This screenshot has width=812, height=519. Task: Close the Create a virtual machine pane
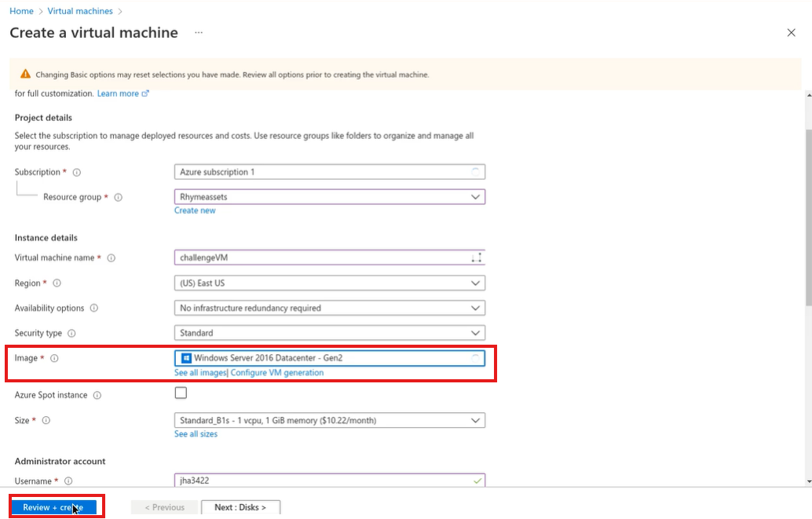(x=791, y=33)
